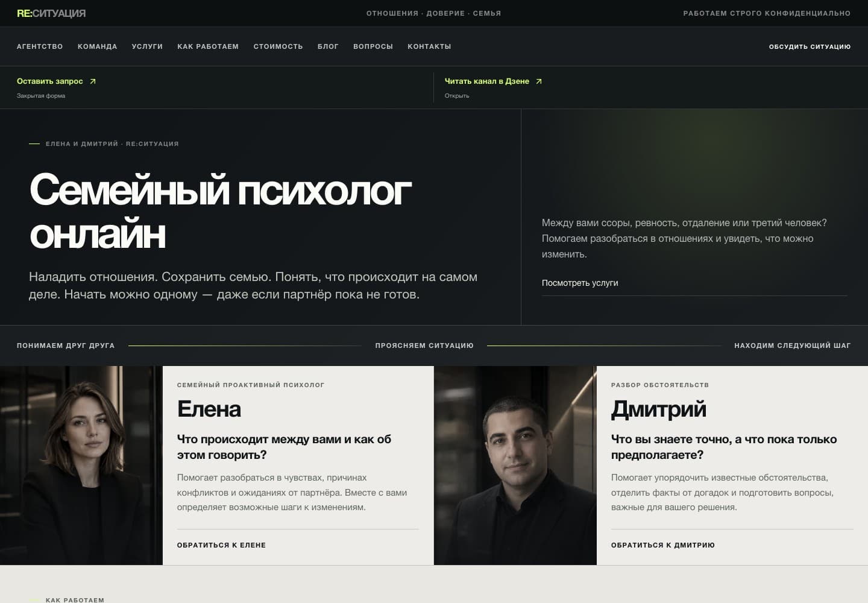This screenshot has width=868, height=603.
Task: Click the Посмотреть услуги link
Action: click(580, 283)
